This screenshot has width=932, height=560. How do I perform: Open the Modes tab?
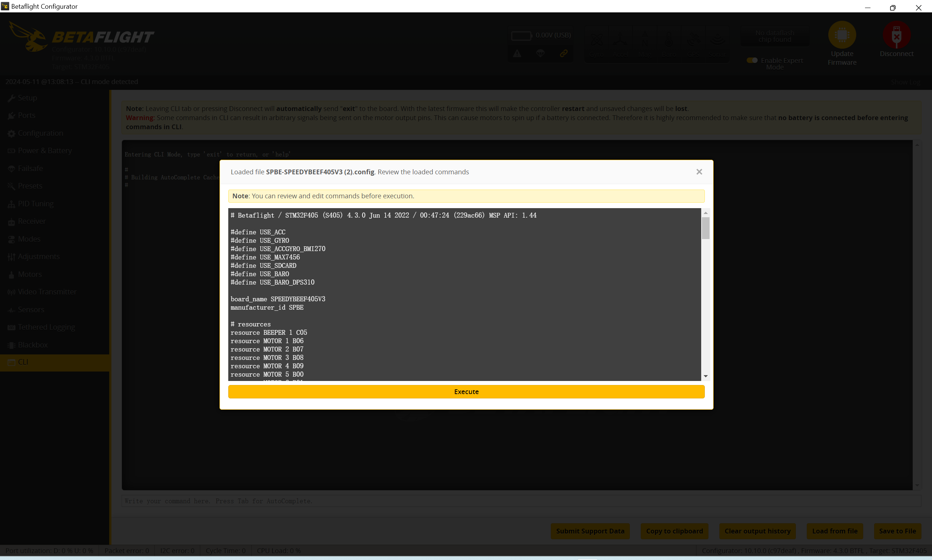click(x=55, y=239)
